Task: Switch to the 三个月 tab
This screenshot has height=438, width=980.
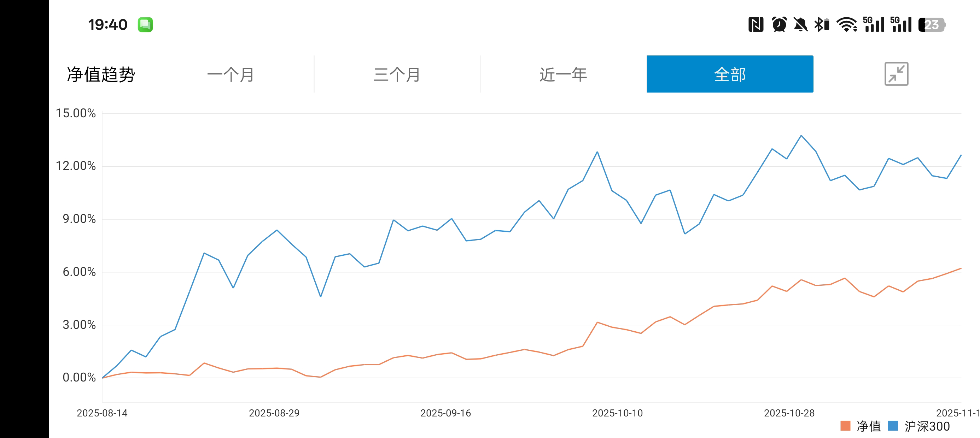Action: (397, 74)
